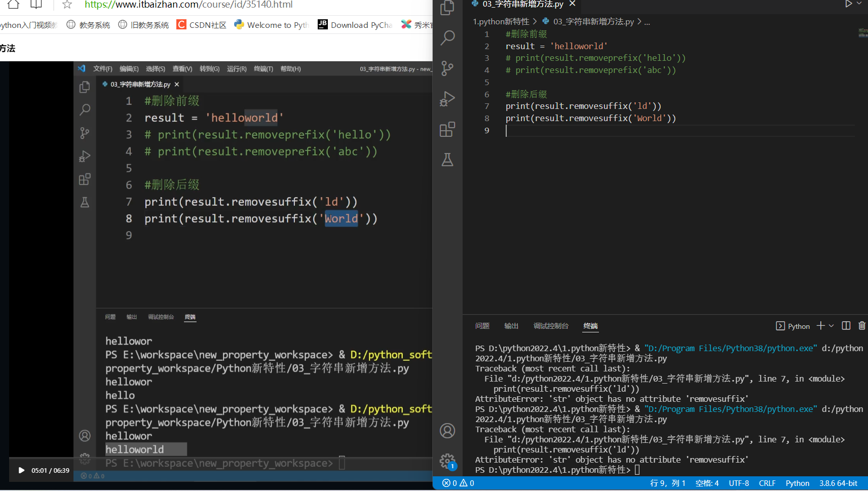Click 终端 tab in video's VS Code panel
The height and width of the screenshot is (491, 868).
click(x=190, y=317)
